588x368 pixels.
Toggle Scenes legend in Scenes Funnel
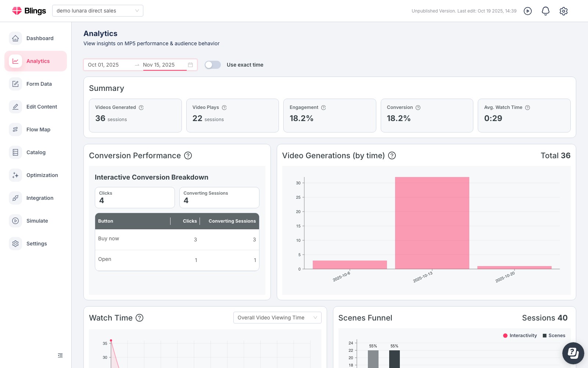tap(554, 336)
